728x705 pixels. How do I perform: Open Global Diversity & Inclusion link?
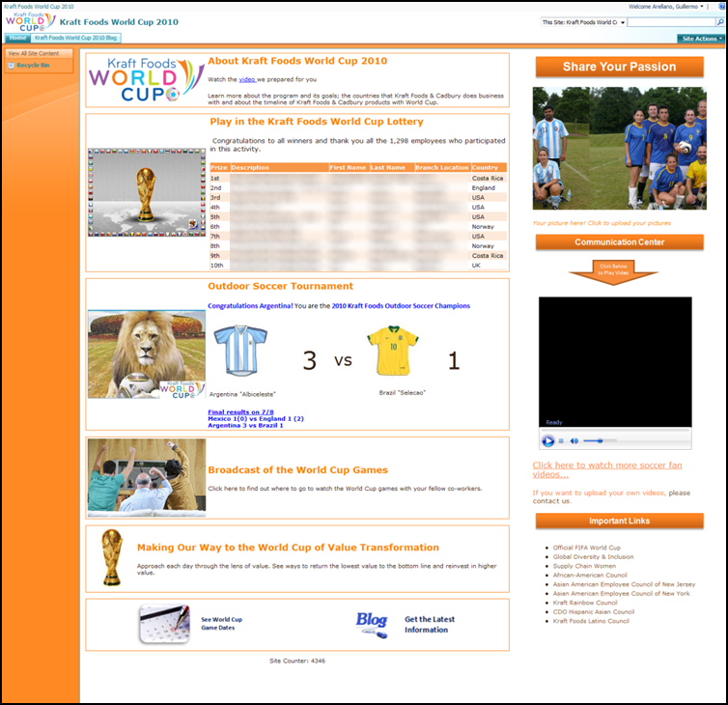click(593, 557)
